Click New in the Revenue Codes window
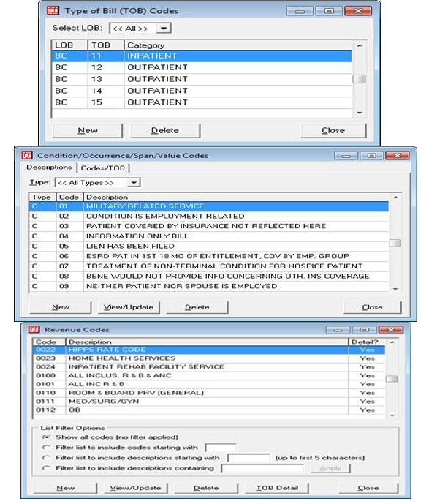The height and width of the screenshot is (504, 429). pos(65,488)
